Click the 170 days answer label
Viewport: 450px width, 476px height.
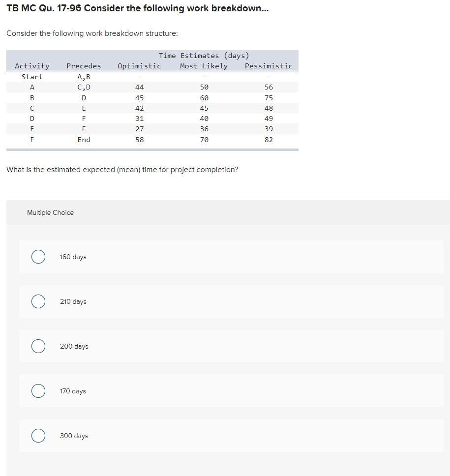(x=73, y=391)
